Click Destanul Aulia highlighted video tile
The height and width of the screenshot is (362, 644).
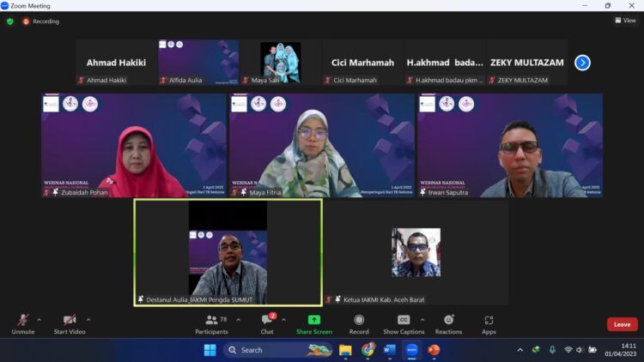coord(228,252)
